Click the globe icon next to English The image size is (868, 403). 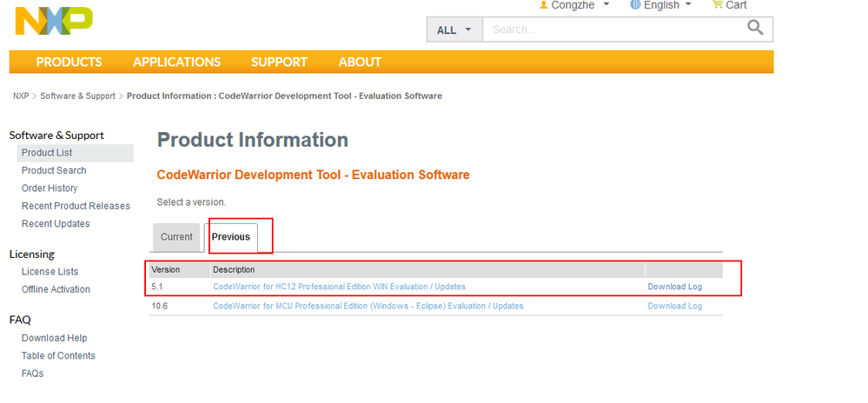(x=635, y=5)
